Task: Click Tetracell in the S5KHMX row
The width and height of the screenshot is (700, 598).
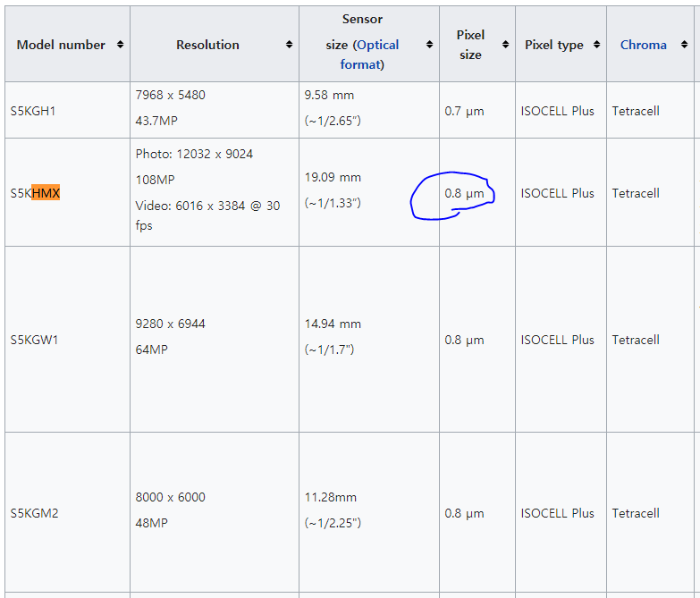Action: point(636,193)
